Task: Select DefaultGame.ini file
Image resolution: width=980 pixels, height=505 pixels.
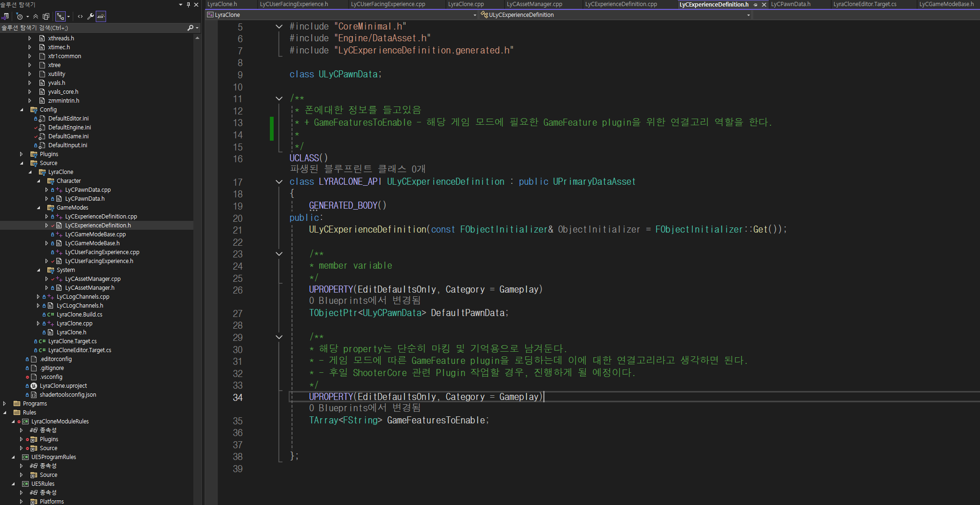Action: (x=68, y=136)
